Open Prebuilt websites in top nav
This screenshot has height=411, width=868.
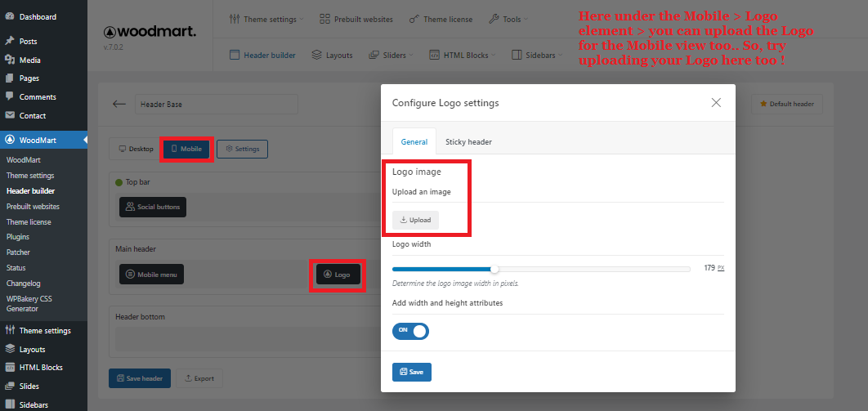point(356,19)
